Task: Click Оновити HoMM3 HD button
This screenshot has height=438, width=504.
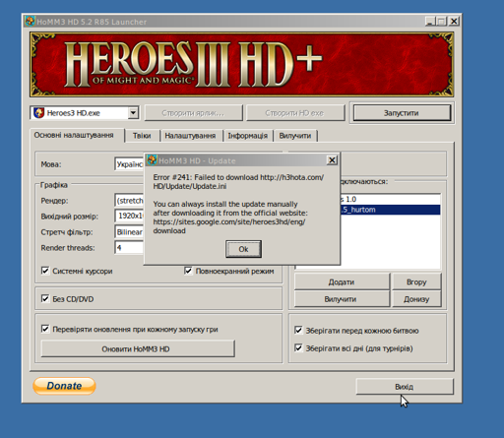Action: 138,348
